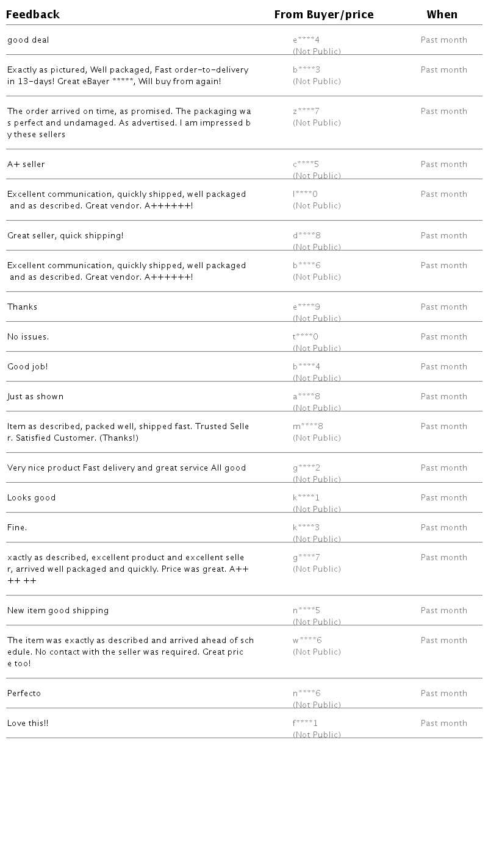
Task: Click the "No issues." feedback comment
Action: [x=28, y=337]
